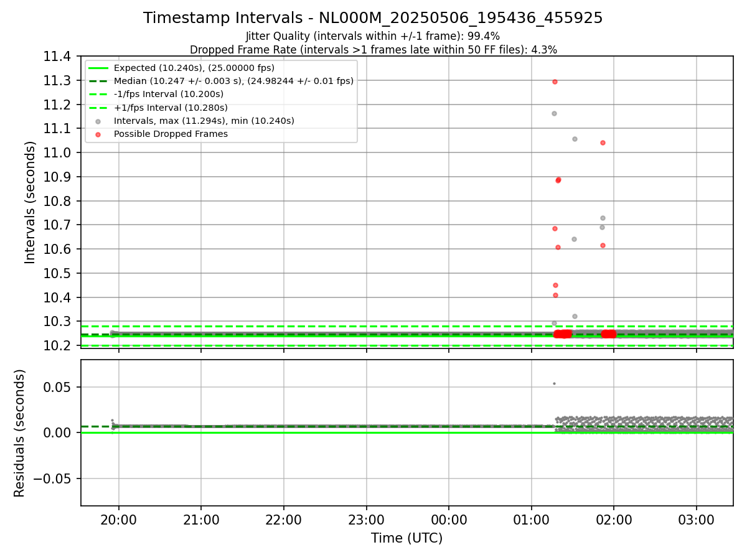Click the "10.3" y-axis tick label
The width and height of the screenshot is (747, 560).
tap(59, 321)
